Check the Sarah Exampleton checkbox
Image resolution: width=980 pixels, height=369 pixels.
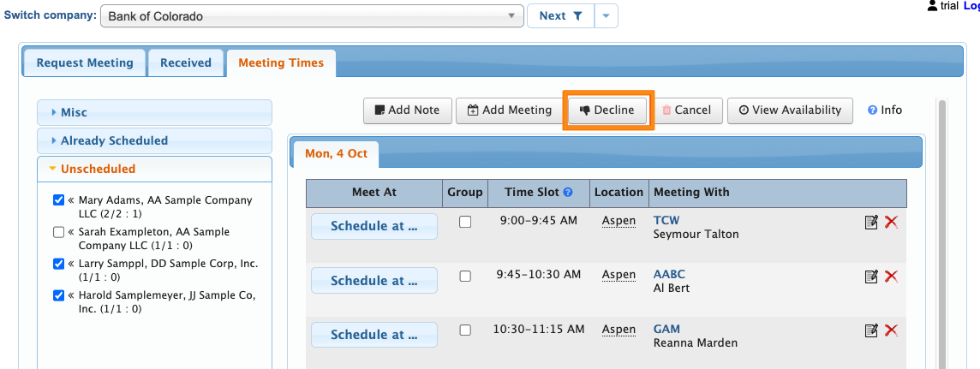click(x=58, y=232)
